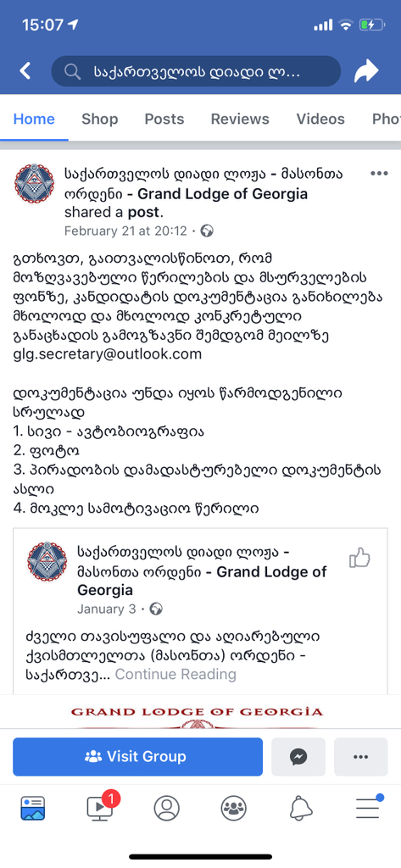Open the hamburger menu icon
This screenshot has height=868, width=401.
pos(368,808)
